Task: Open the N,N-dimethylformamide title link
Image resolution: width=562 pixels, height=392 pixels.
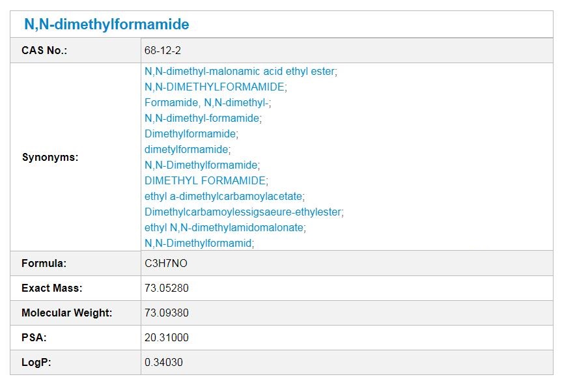Action: pos(106,24)
